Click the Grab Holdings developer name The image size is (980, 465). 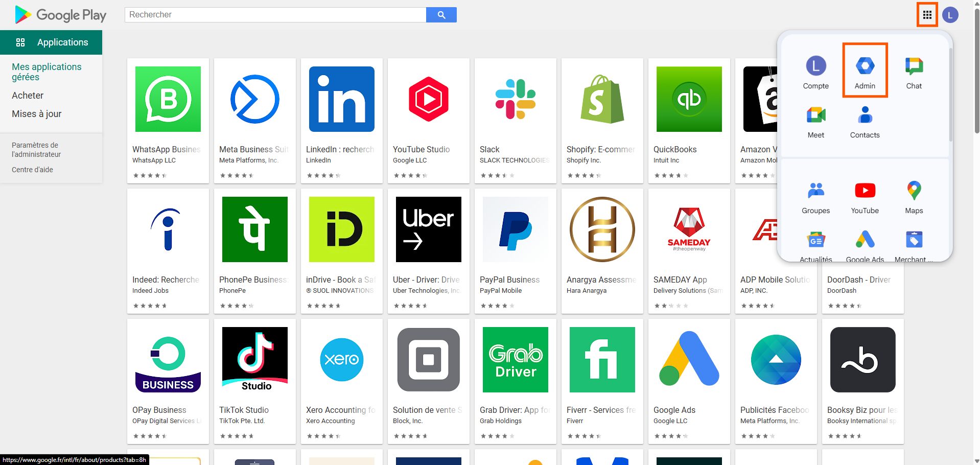pos(501,421)
